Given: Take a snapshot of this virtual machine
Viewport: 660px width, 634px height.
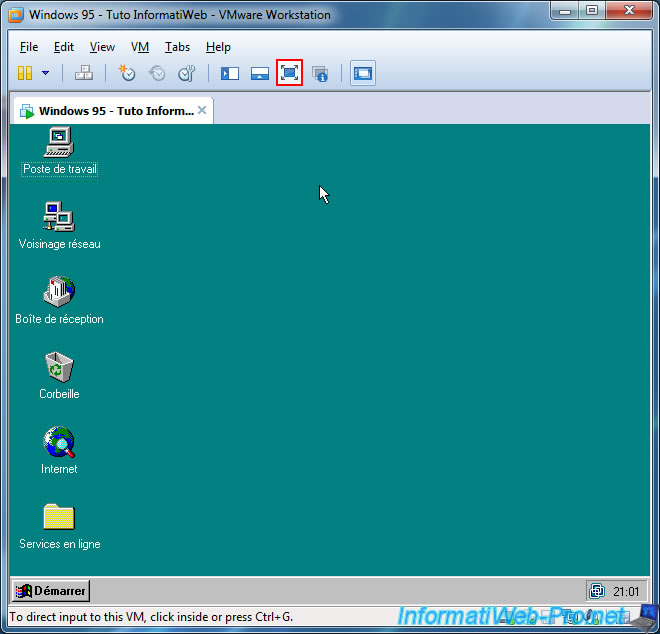Looking at the screenshot, I should 127,73.
